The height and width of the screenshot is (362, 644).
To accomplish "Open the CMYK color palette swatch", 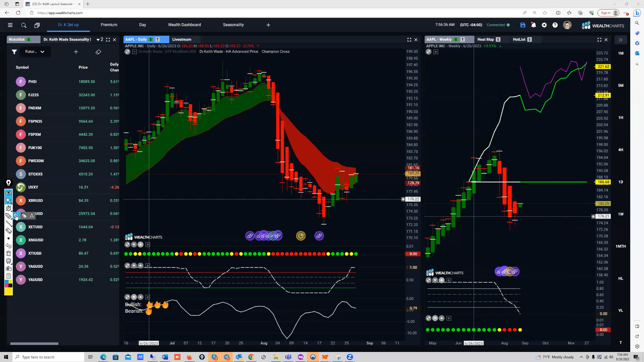I will 9,284.
